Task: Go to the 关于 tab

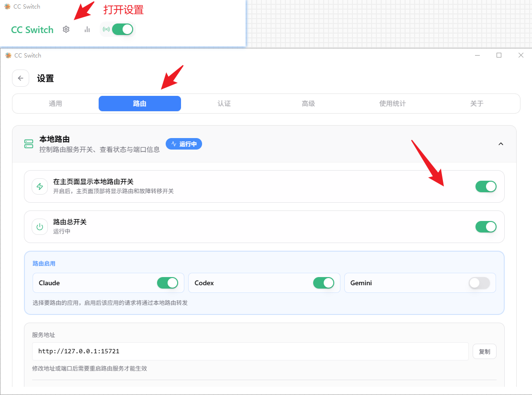Action: point(477,104)
